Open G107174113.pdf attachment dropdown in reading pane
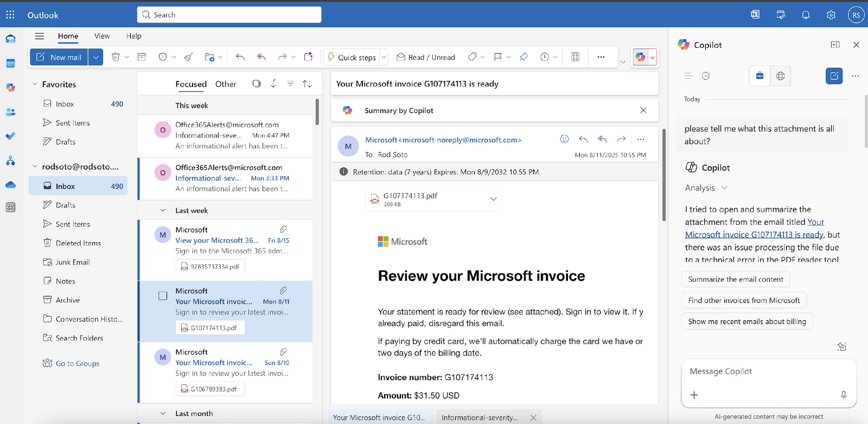This screenshot has width=868, height=424. (x=493, y=199)
